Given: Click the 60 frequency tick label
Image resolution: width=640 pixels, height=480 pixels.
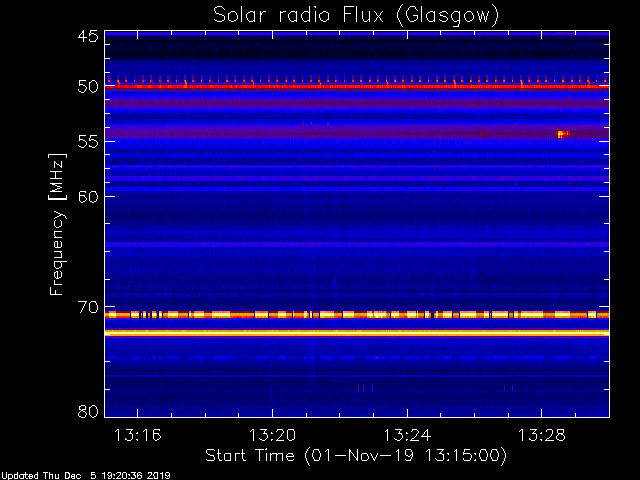Looking at the screenshot, I should (88, 197).
